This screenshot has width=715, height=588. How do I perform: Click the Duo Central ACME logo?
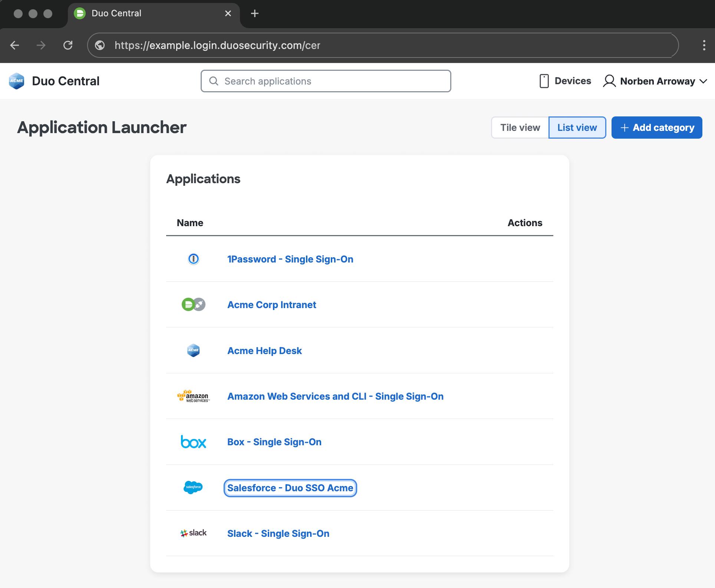(x=16, y=81)
